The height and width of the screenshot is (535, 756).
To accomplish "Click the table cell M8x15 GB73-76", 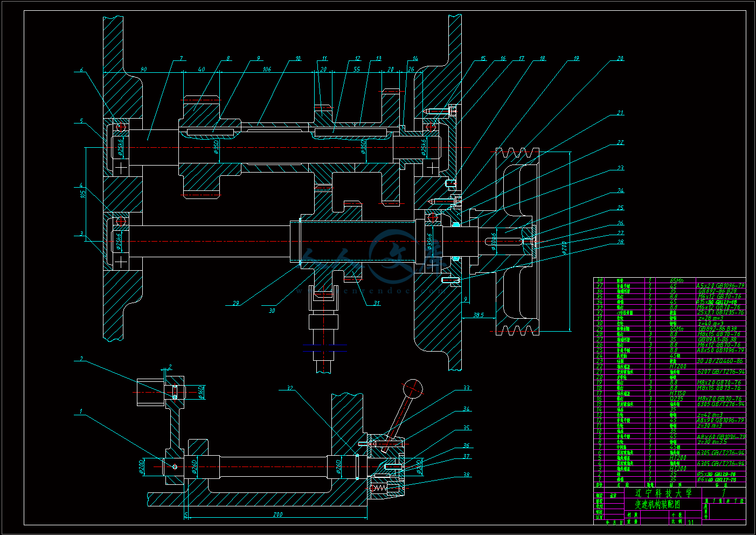I will (x=719, y=388).
